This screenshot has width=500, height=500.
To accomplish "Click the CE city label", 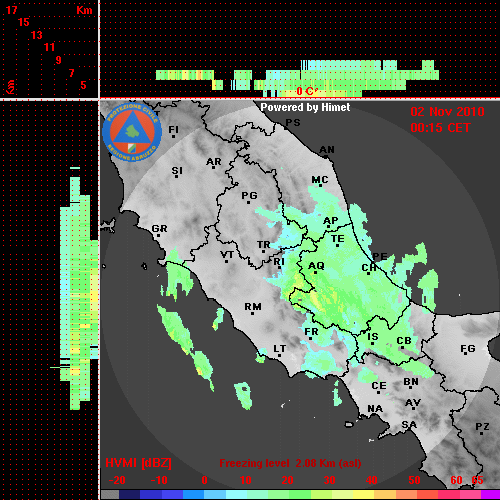I will [x=379, y=386].
